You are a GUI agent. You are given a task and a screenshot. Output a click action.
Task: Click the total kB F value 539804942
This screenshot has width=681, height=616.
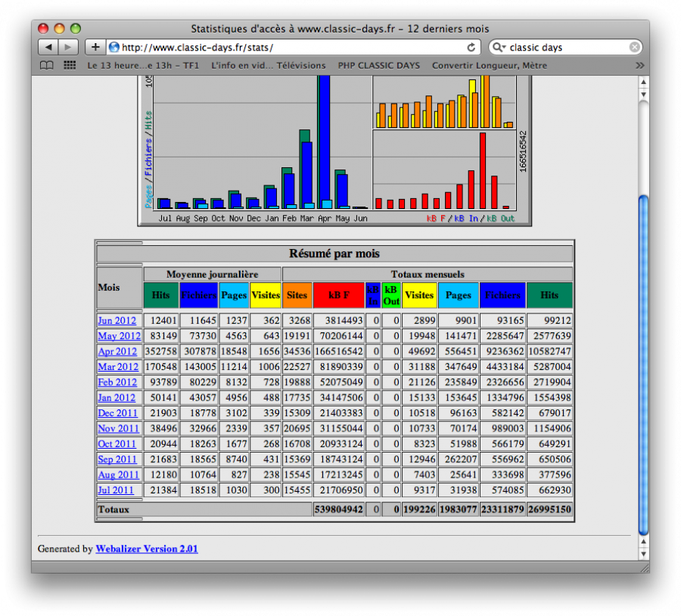pos(339,509)
